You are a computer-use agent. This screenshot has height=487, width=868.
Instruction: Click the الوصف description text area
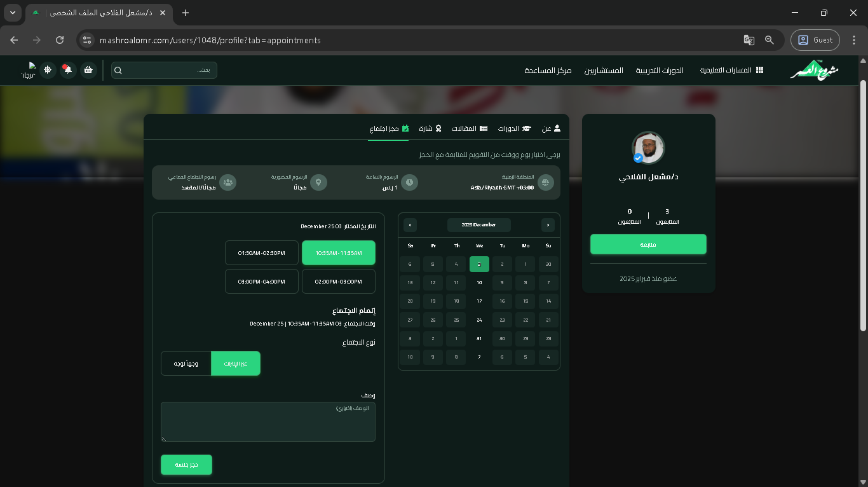point(268,422)
